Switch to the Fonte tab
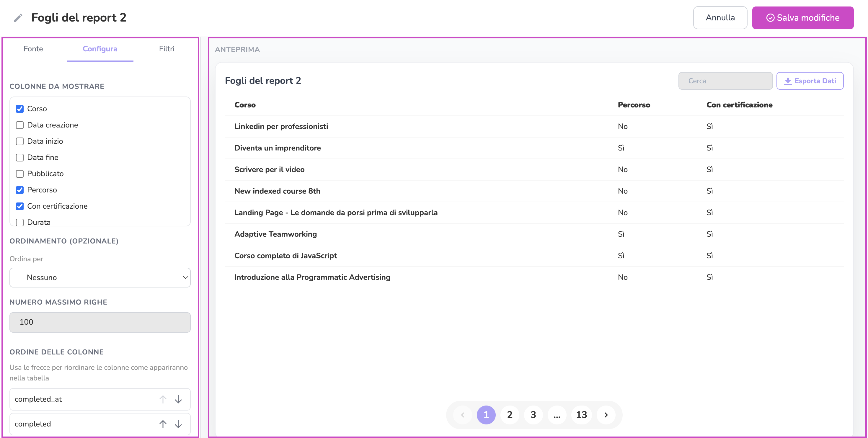 pyautogui.click(x=33, y=49)
